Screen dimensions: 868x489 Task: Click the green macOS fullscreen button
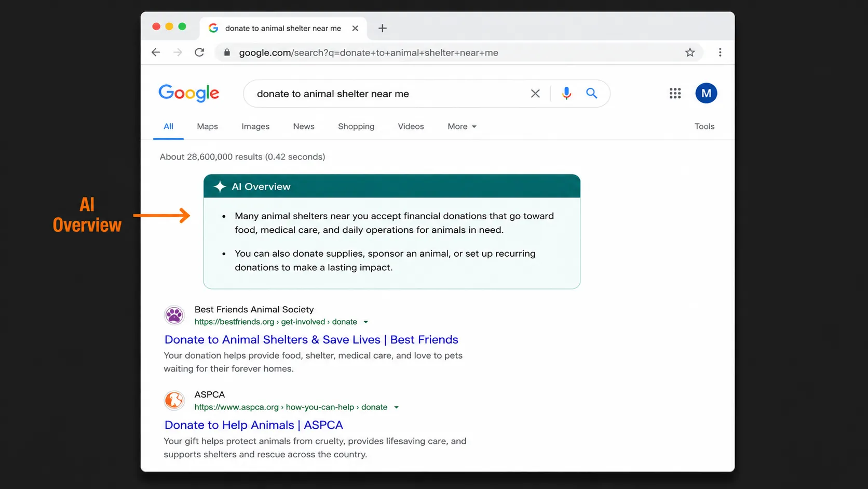[x=182, y=27]
